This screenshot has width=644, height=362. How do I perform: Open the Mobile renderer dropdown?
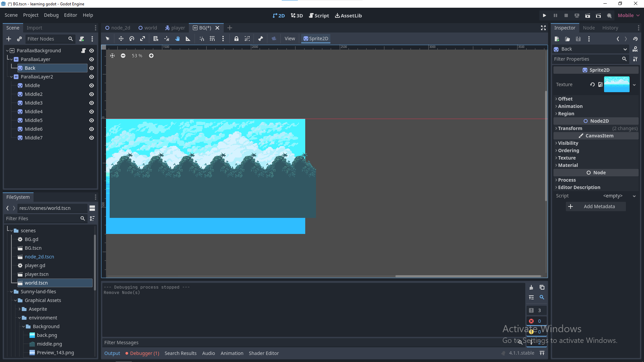pos(628,15)
